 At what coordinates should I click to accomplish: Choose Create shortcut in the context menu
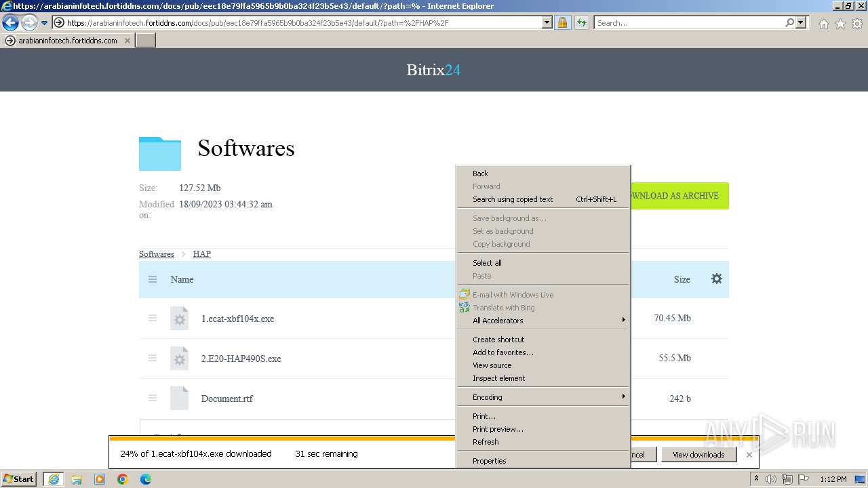(544, 340)
